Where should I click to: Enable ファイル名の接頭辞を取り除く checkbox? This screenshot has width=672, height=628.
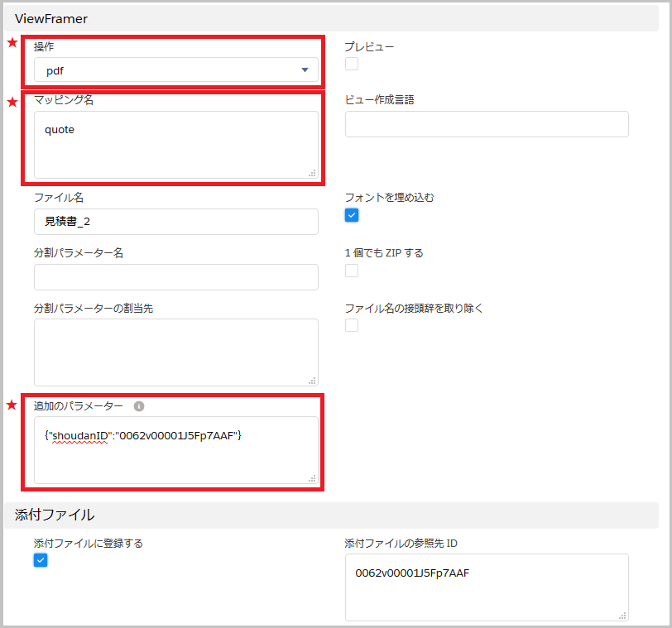(352, 325)
